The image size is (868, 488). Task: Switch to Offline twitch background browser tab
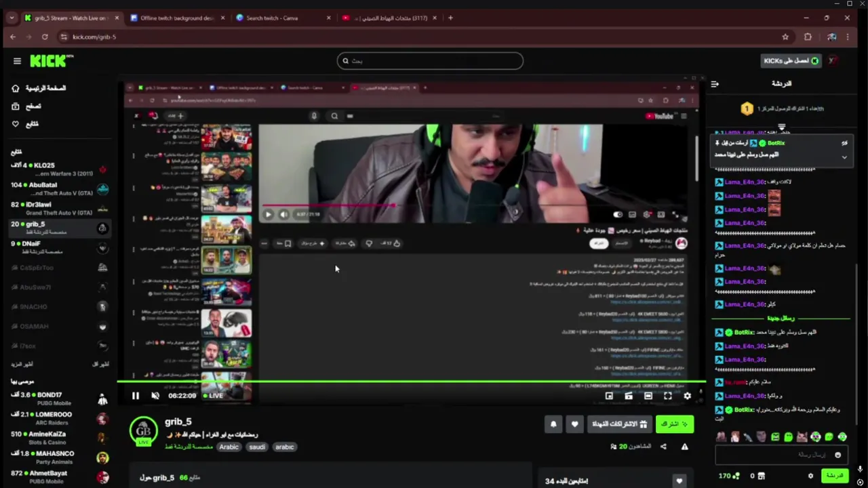pyautogui.click(x=176, y=18)
